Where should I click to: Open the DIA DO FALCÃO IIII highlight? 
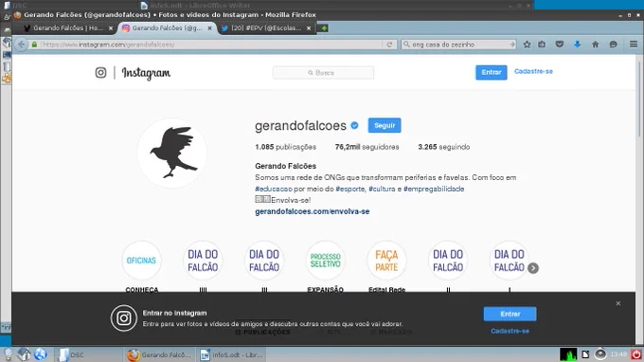(x=203, y=261)
